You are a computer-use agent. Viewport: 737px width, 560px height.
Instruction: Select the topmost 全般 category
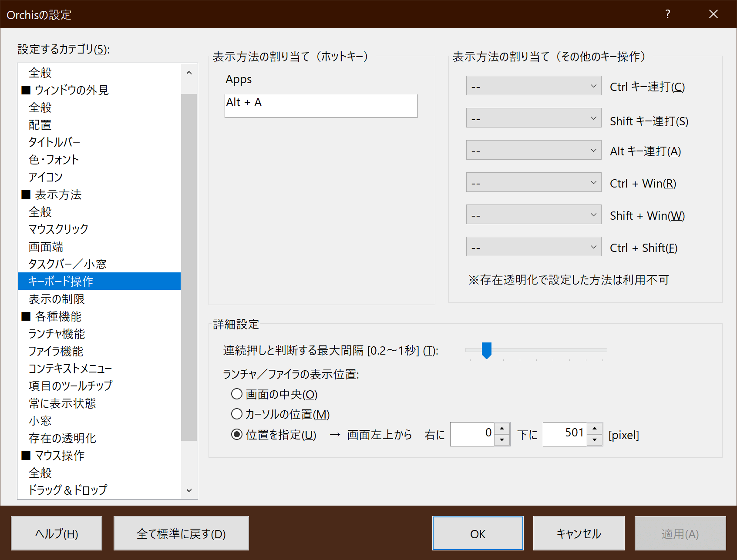pyautogui.click(x=99, y=72)
